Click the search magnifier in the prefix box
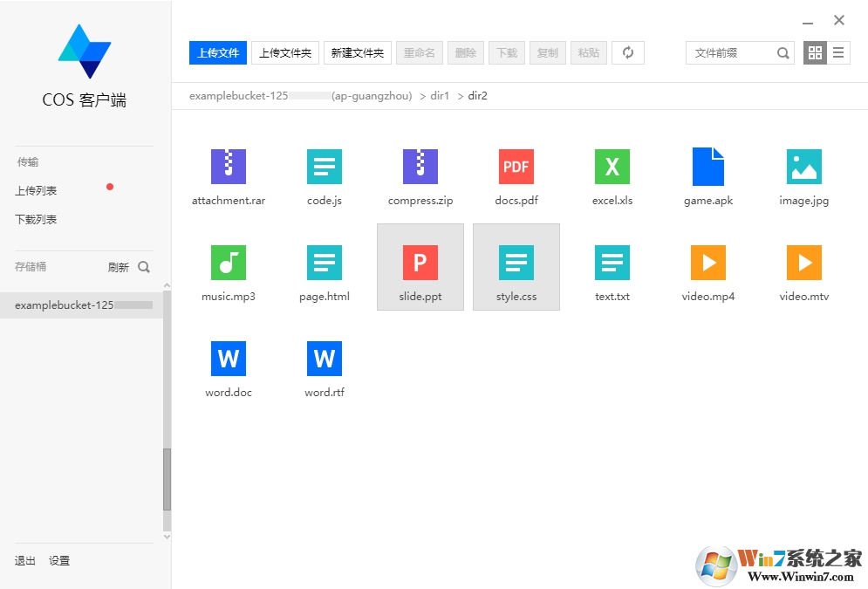Image resolution: width=868 pixels, height=589 pixels. pyautogui.click(x=783, y=52)
